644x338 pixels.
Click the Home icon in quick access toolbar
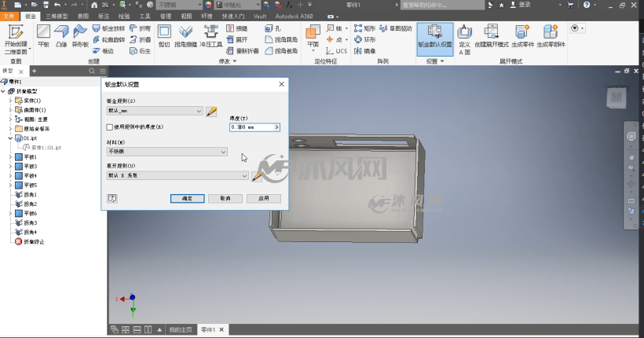[94, 5]
